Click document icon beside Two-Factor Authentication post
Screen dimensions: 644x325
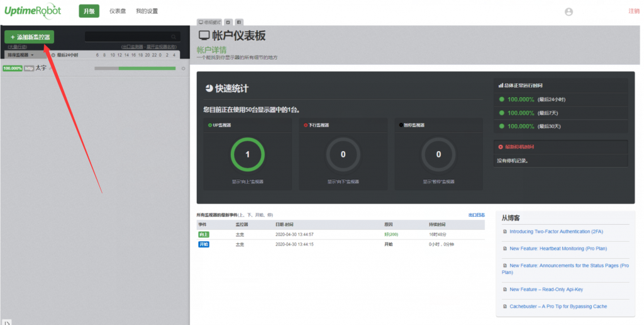coord(505,232)
